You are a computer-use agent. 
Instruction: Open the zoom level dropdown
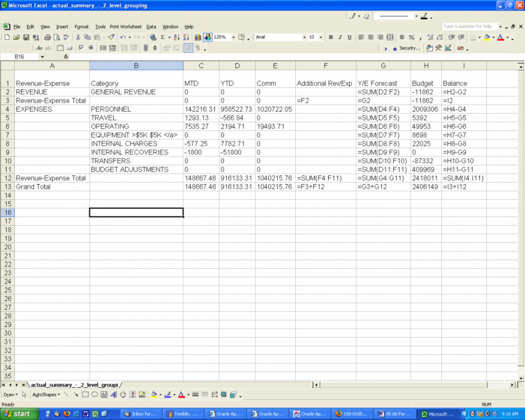234,37
